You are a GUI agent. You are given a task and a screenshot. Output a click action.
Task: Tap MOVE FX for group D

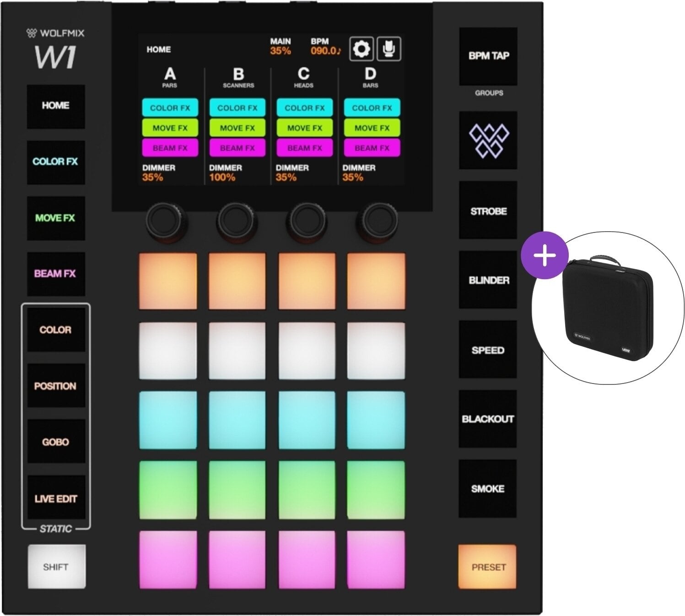[x=372, y=128]
